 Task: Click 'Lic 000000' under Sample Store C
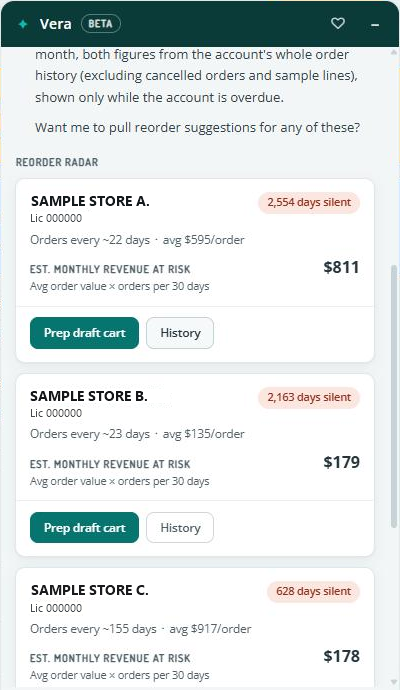click(56, 608)
